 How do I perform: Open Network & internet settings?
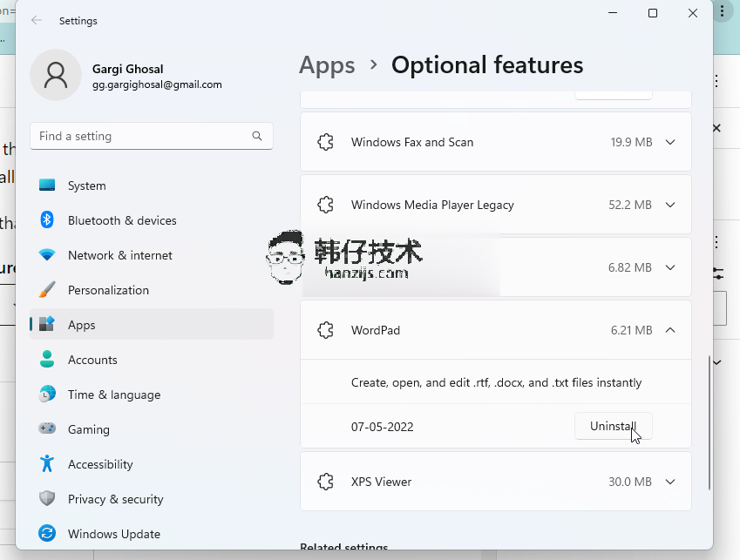click(x=152, y=255)
